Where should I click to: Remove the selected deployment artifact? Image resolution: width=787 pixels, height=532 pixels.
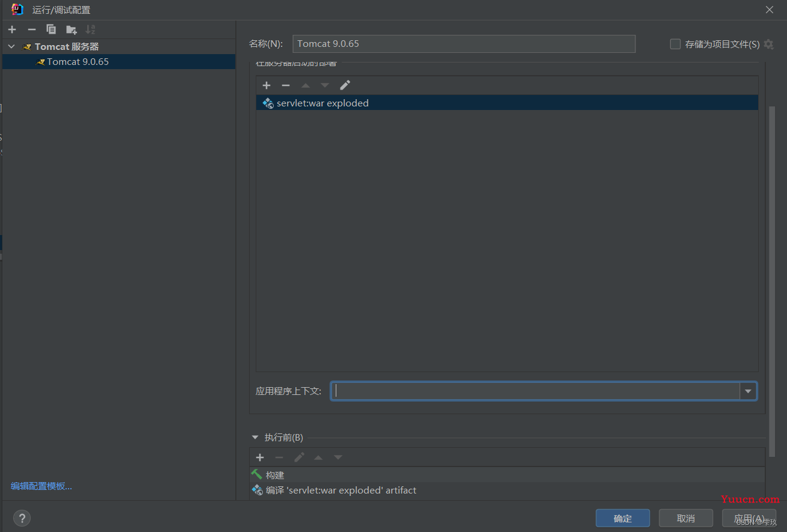[286, 85]
